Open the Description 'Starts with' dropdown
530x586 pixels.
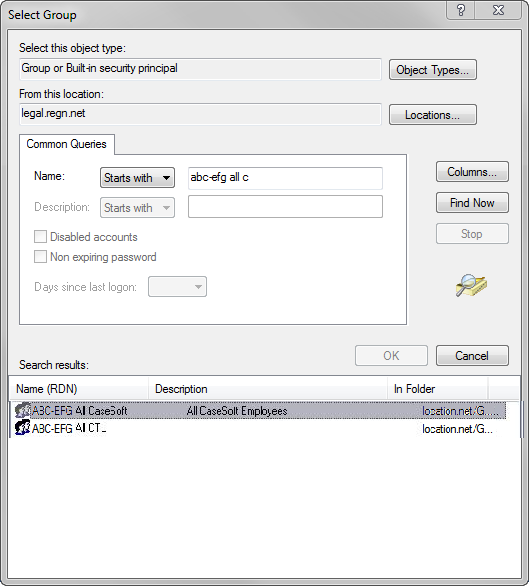137,207
